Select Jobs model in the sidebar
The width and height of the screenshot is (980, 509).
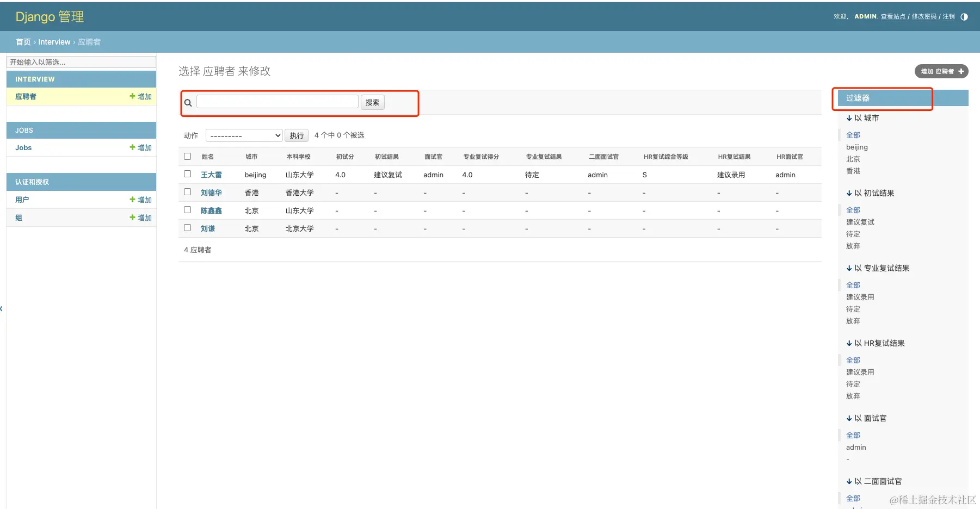click(23, 147)
